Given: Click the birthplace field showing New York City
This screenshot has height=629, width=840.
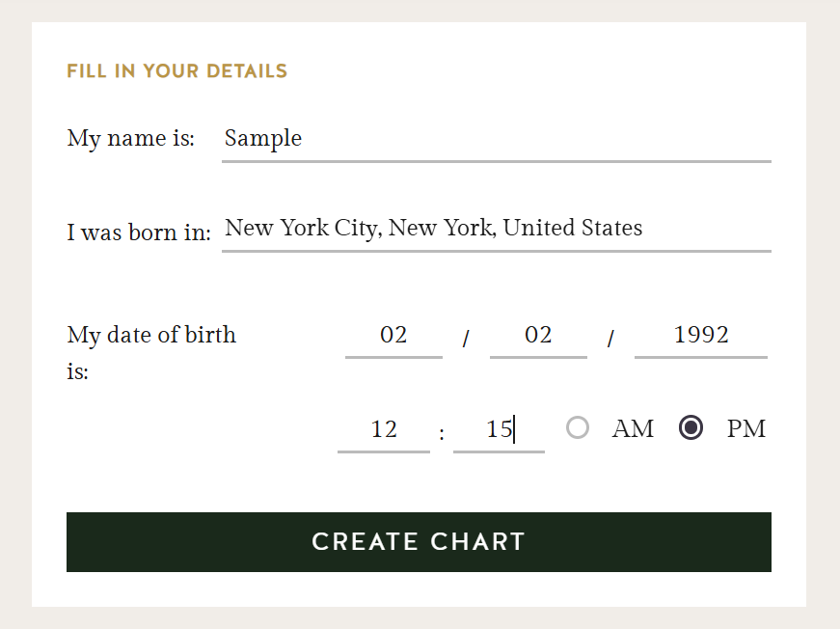Looking at the screenshot, I should click(497, 230).
